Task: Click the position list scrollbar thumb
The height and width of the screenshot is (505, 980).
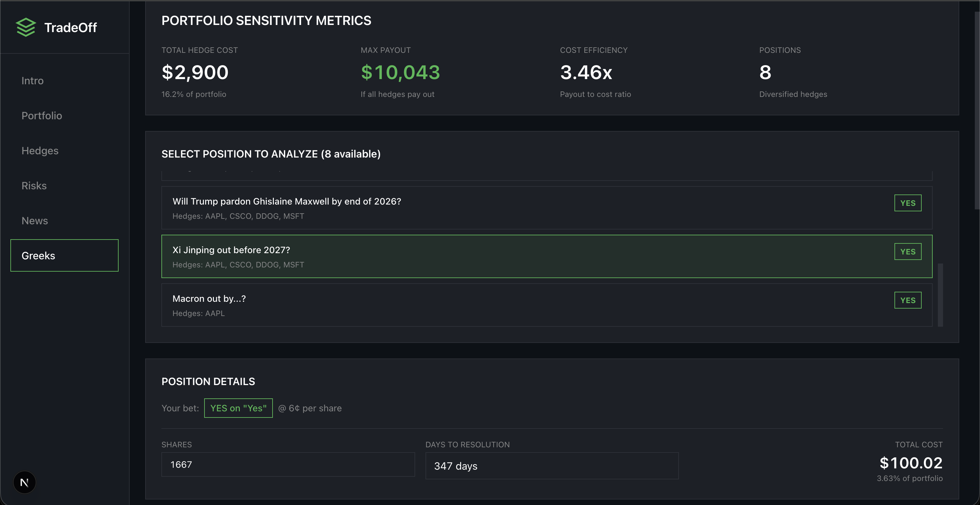Action: click(x=940, y=295)
